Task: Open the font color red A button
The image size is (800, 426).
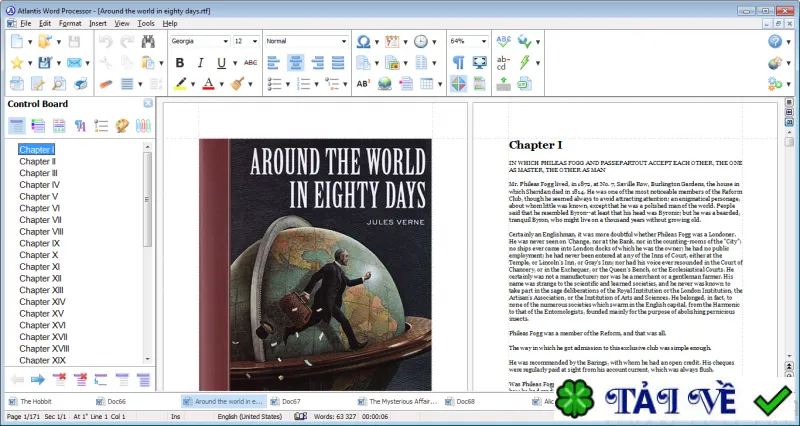Action: coord(208,84)
